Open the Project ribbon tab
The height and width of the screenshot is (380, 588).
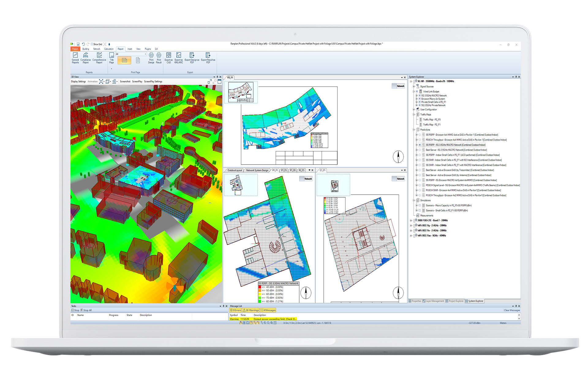75,49
